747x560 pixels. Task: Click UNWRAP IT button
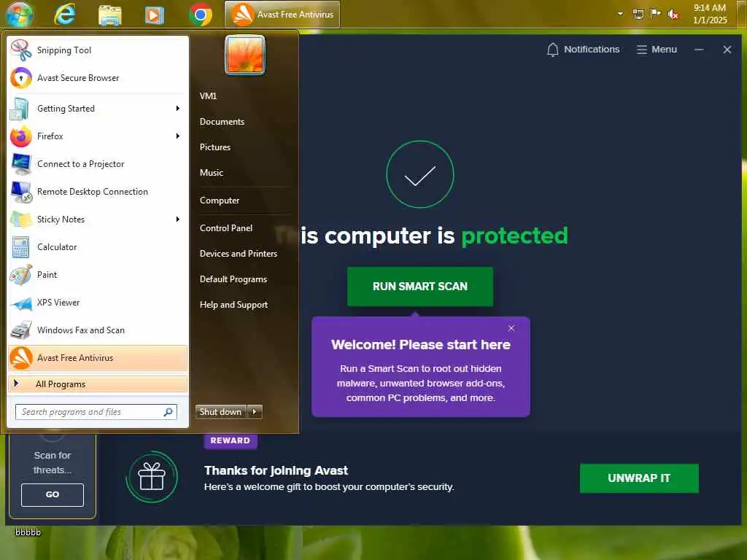click(639, 478)
